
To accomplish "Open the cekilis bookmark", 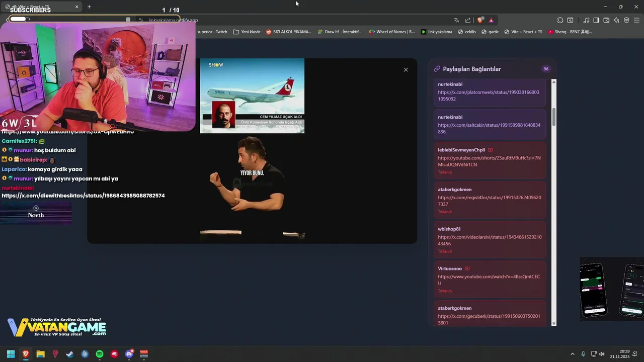I will [x=466, y=32].
